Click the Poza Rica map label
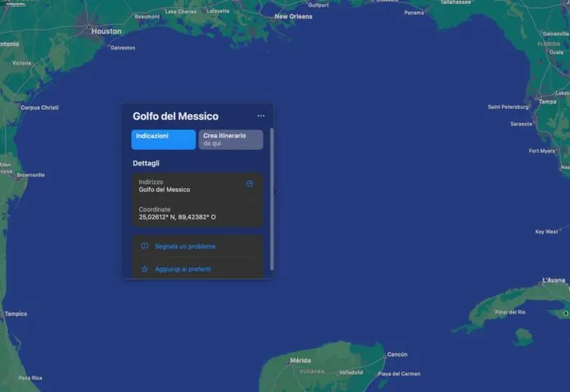Screen dimensions: 570x392 coord(30,378)
